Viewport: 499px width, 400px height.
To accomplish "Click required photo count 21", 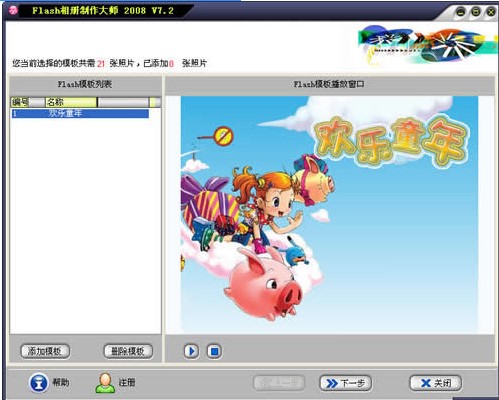I will (101, 63).
